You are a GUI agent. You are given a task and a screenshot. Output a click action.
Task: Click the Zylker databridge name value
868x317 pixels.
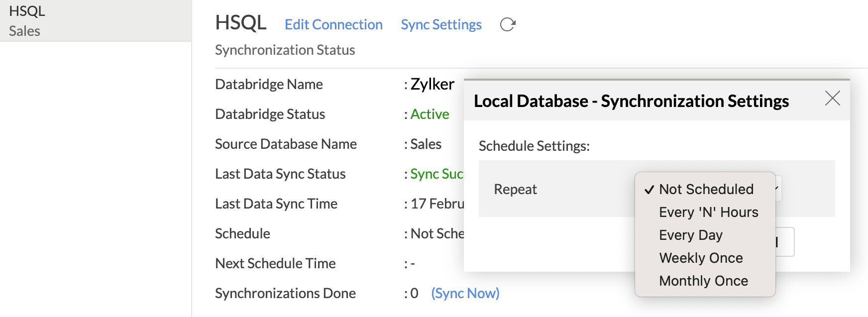[x=432, y=84]
